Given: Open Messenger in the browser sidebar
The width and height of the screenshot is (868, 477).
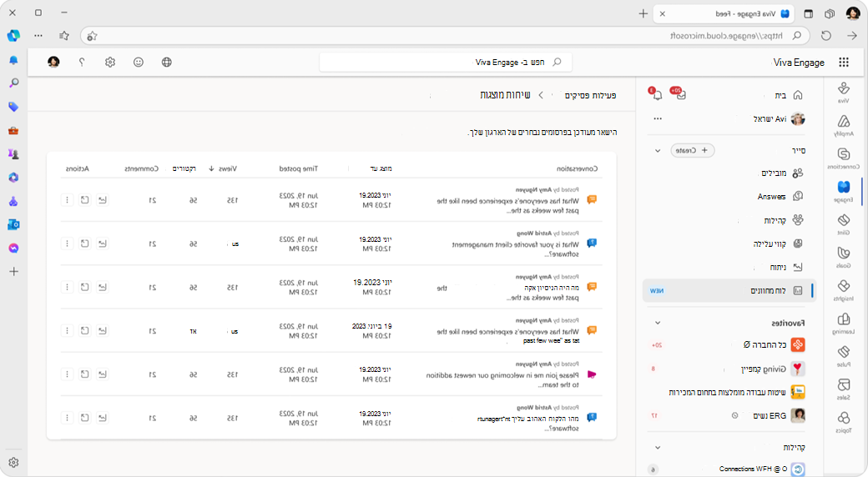Looking at the screenshot, I should pos(14,249).
